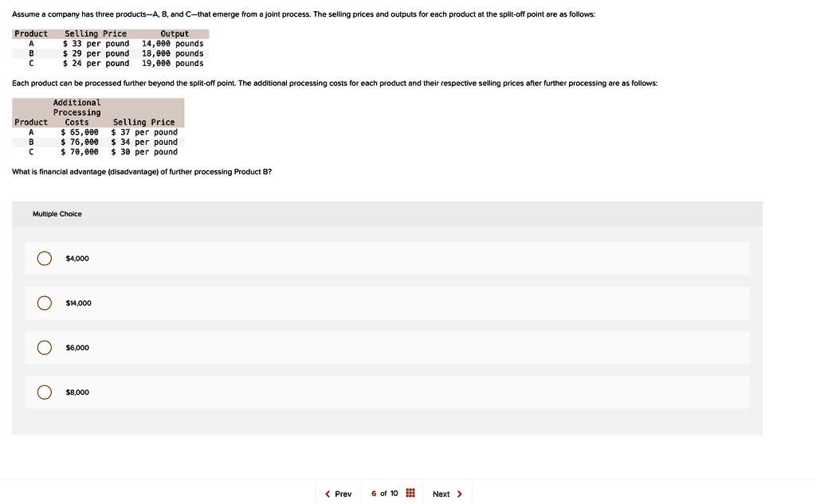Mark the $6,000 radio option
Viewport: 816px width, 504px height.
(x=45, y=347)
